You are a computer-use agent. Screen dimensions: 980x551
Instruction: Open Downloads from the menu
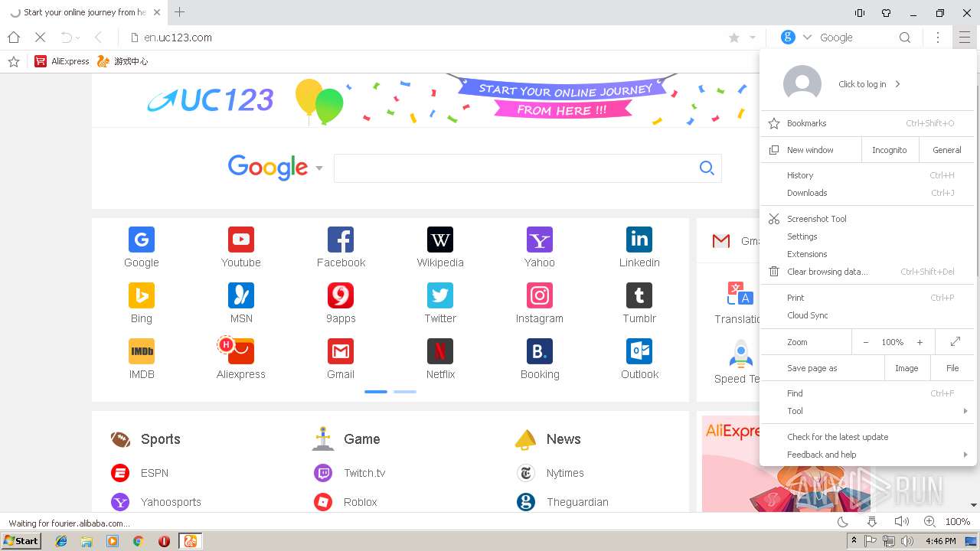tap(868, 193)
